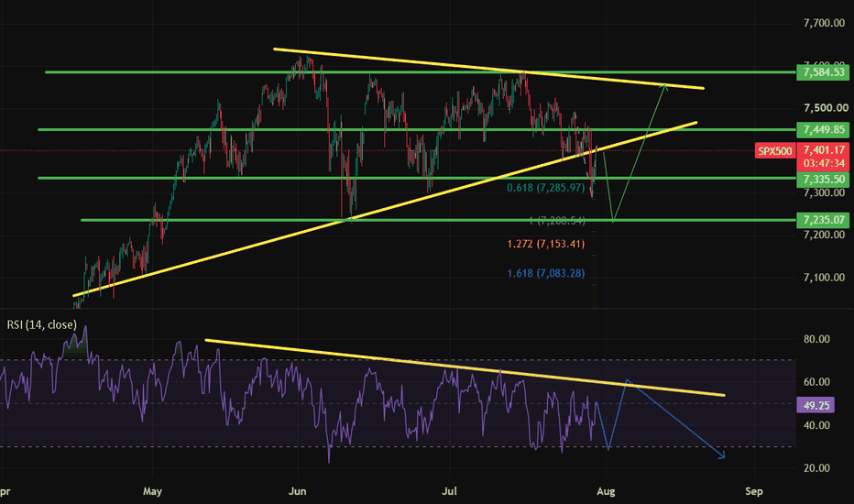Click the 20.00 RSI axis label
Screen dimensions: 854x504
click(816, 468)
